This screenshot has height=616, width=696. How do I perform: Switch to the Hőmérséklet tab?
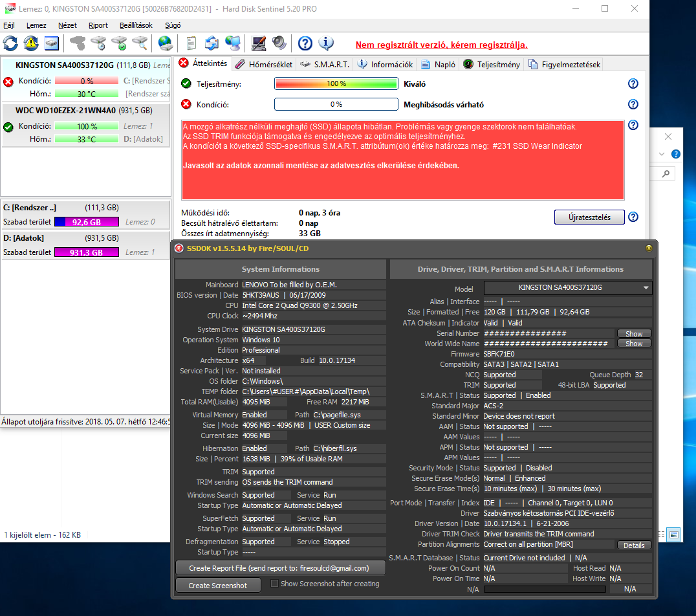point(264,65)
